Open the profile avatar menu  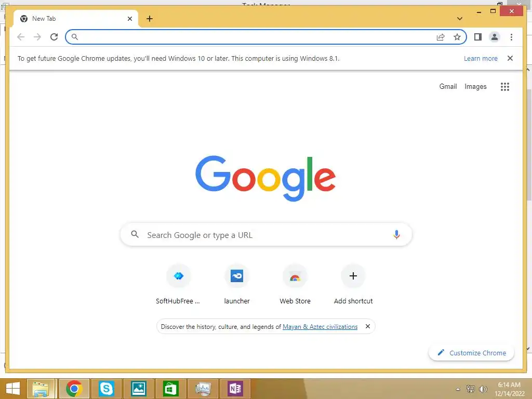495,37
